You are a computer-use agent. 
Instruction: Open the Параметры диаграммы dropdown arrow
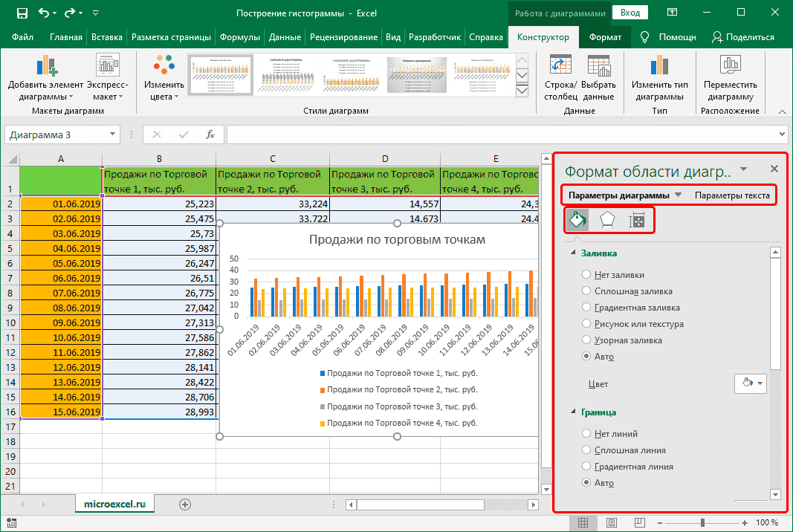click(678, 195)
